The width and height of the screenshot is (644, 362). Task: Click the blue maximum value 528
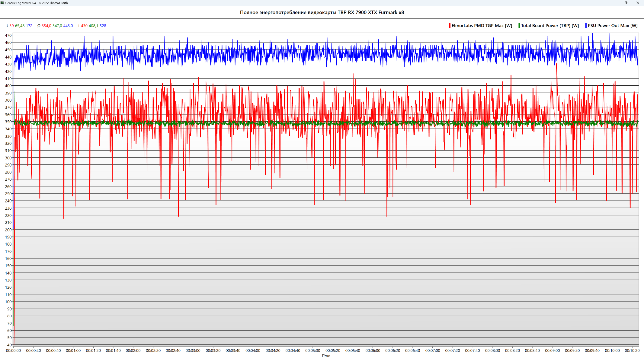click(103, 26)
